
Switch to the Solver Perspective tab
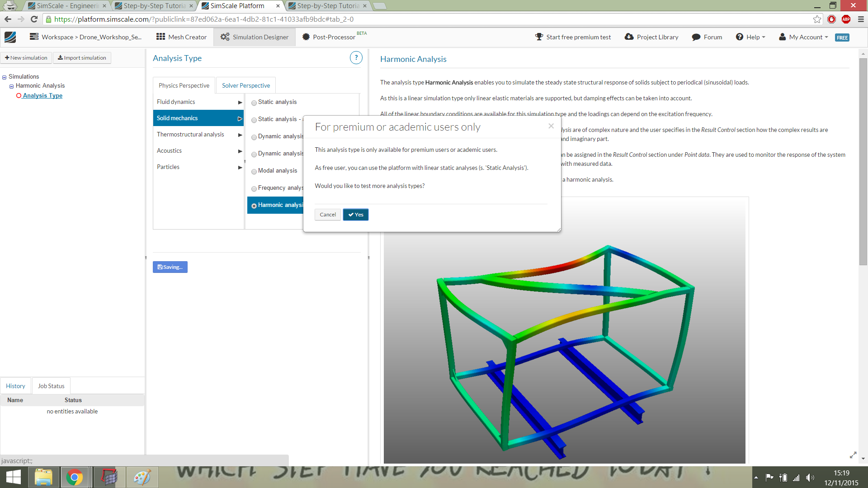(245, 85)
